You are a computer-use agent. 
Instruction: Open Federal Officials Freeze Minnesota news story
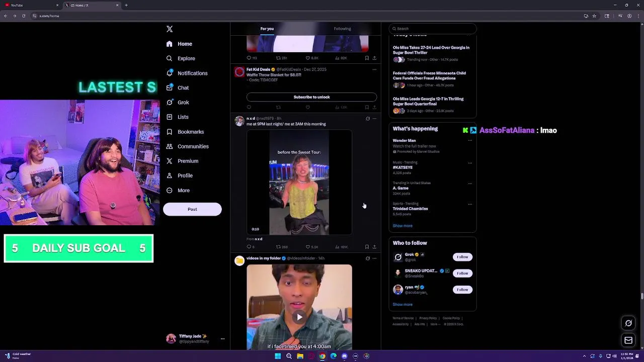pos(429,75)
